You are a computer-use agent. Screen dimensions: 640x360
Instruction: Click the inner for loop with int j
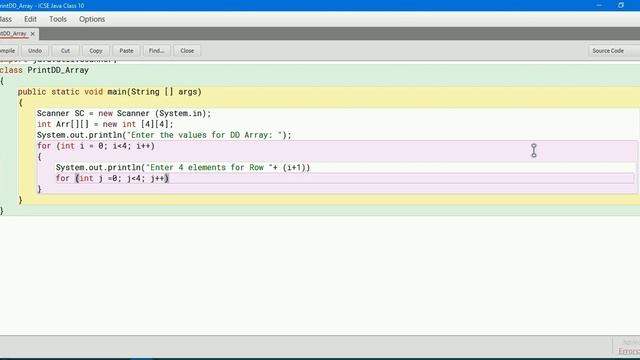(112, 178)
